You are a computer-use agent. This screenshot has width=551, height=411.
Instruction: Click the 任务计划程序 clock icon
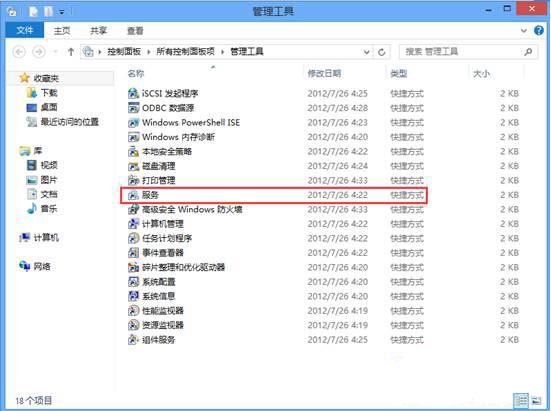click(x=134, y=238)
